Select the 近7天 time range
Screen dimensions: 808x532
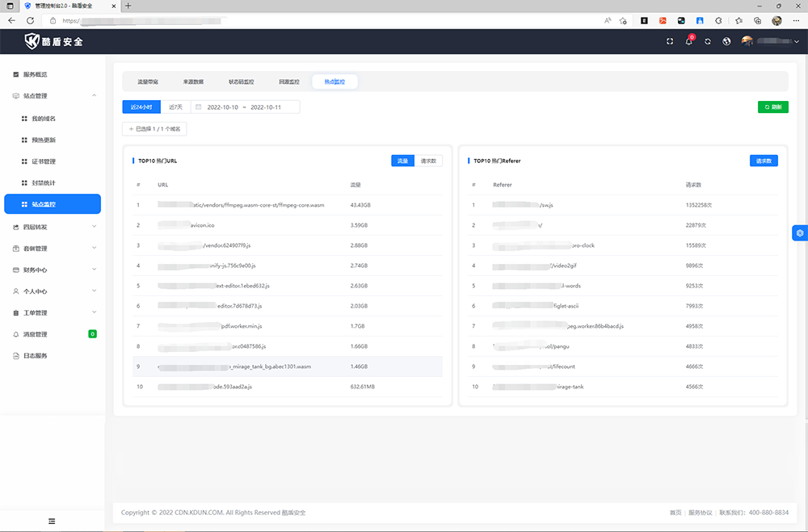pos(175,107)
